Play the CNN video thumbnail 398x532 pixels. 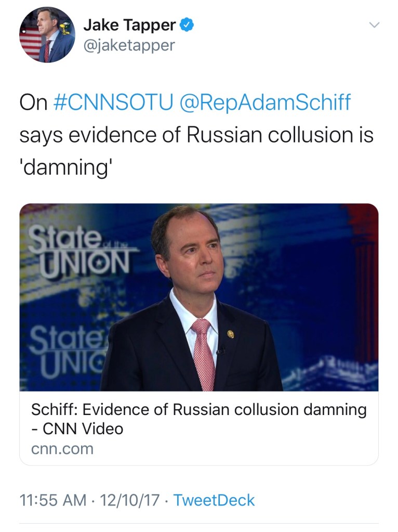click(199, 297)
